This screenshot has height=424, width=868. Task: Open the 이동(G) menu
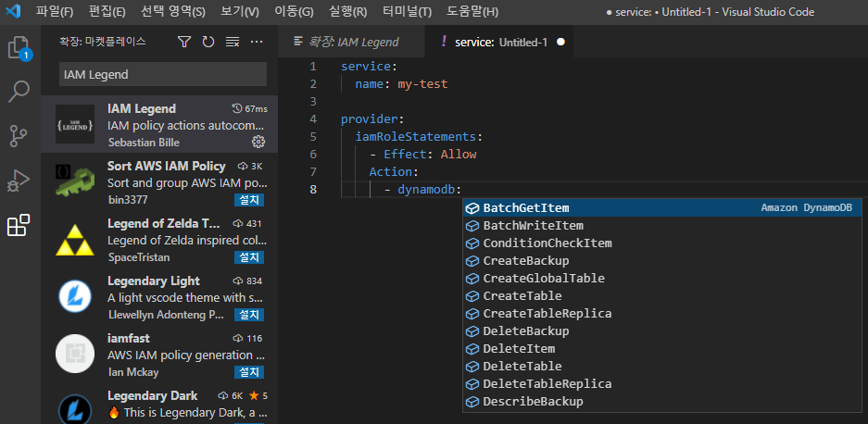(294, 12)
